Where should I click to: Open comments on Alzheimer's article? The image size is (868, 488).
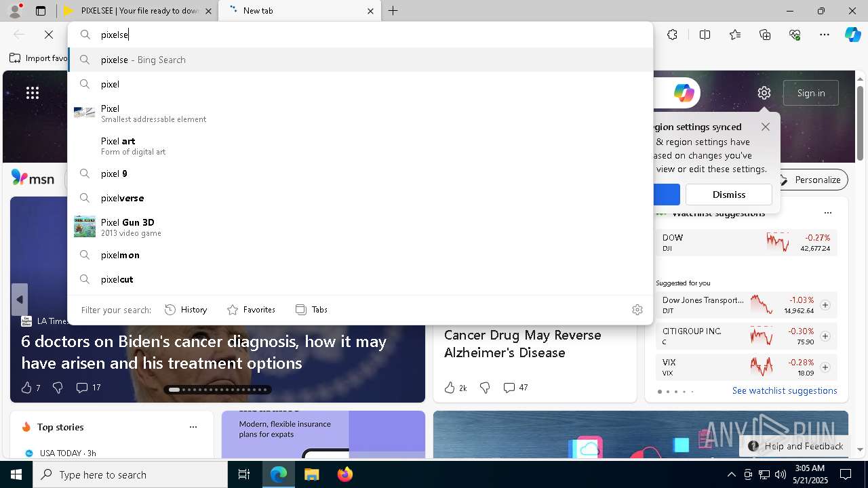coord(515,388)
